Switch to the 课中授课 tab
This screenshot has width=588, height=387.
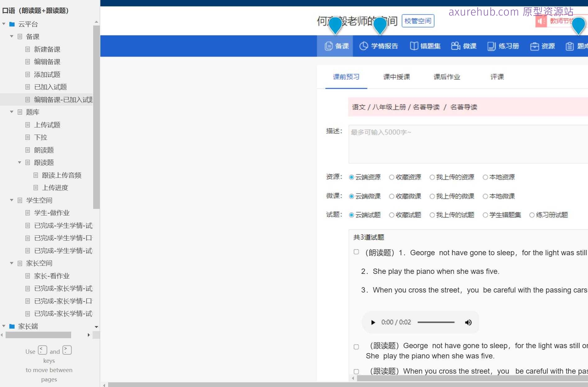(396, 77)
